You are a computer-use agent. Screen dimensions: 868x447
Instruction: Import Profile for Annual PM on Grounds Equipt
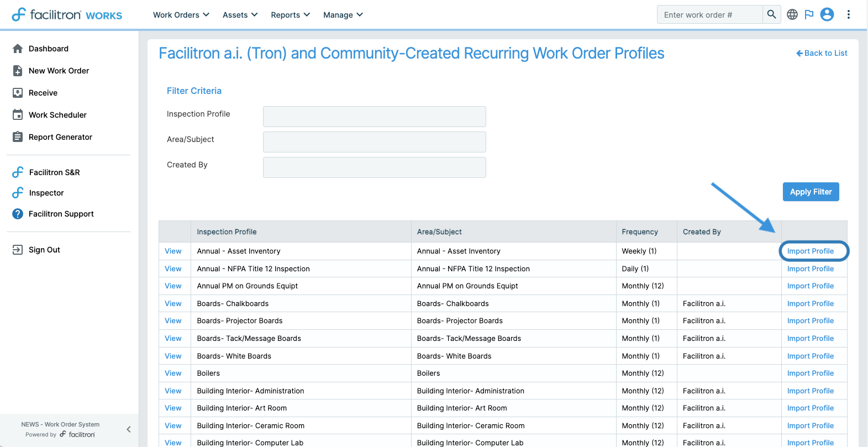(811, 286)
